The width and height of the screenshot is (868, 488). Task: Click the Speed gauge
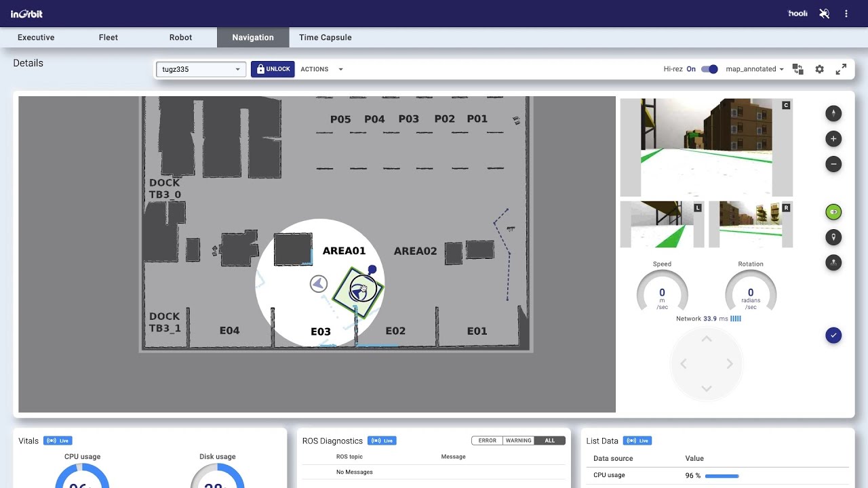[x=662, y=291]
